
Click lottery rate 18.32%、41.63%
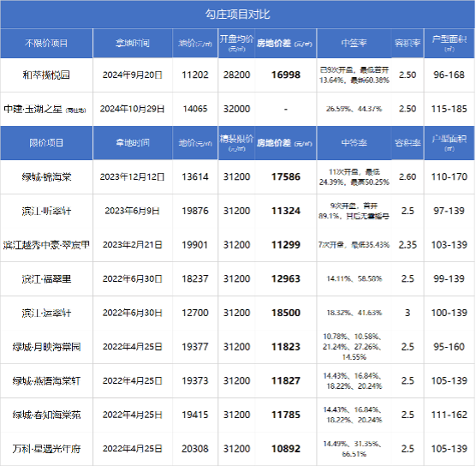[354, 313]
